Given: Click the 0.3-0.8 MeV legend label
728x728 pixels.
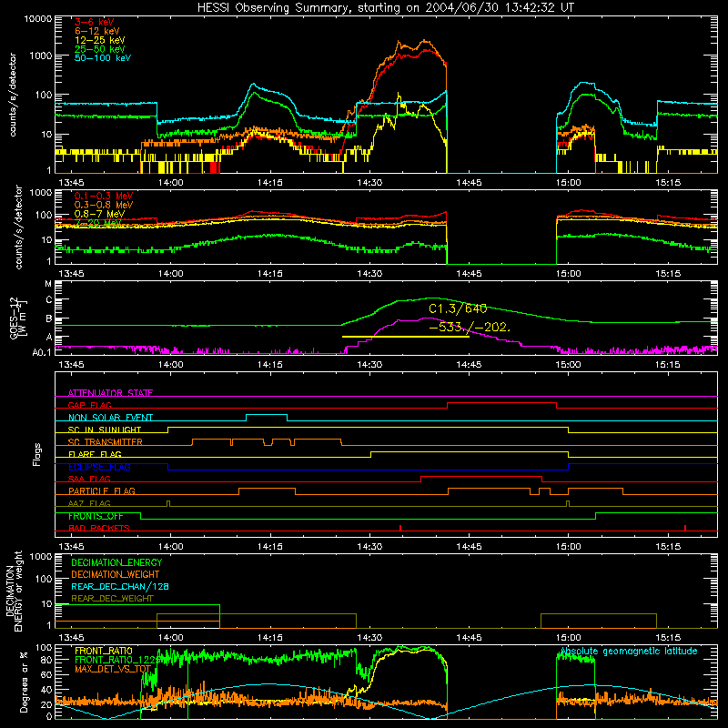Looking at the screenshot, I should pos(104,205).
